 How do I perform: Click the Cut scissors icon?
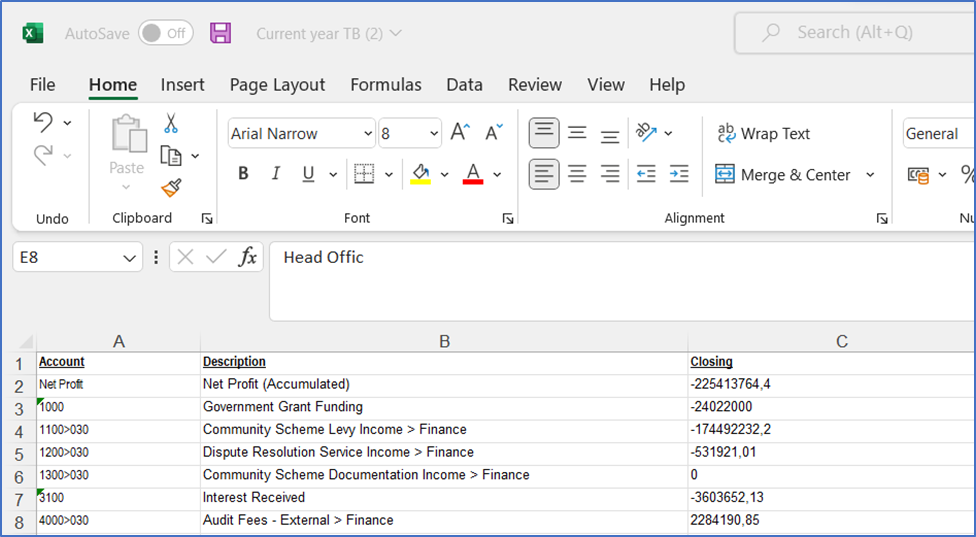[x=171, y=123]
